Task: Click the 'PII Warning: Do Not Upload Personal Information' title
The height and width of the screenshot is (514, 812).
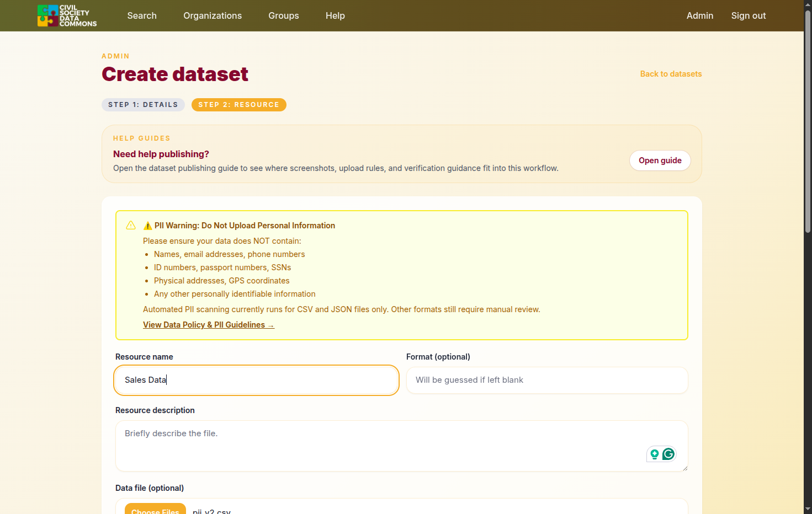Action: (x=245, y=226)
